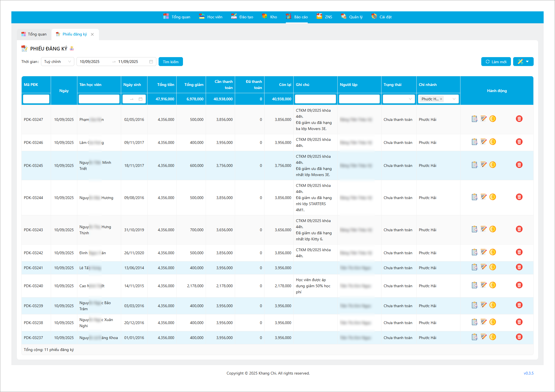Open the tools dropdown beside Làm mới

[x=523, y=62]
